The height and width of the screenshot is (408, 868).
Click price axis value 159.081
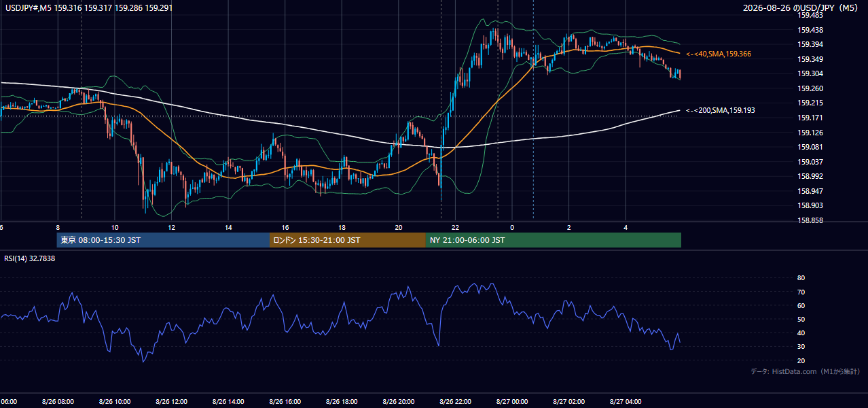tap(810, 148)
